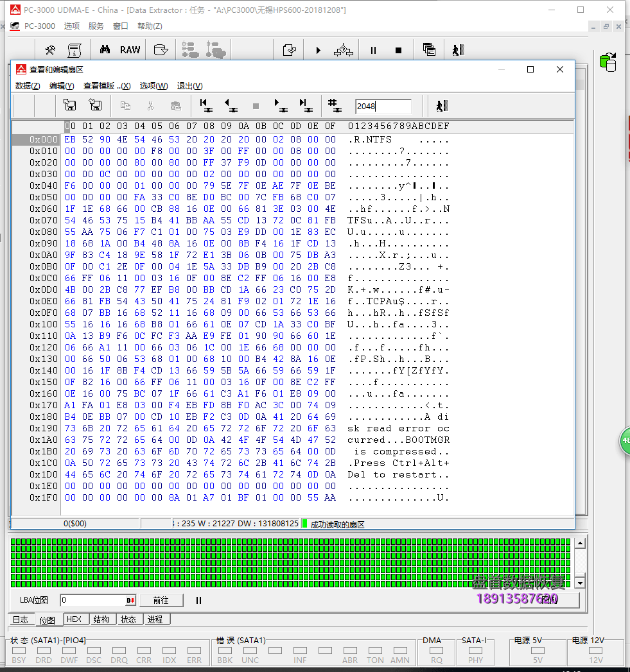Viewport: 630px width, 672px height.
Task: Open the 退出(V) menu
Action: (189, 86)
